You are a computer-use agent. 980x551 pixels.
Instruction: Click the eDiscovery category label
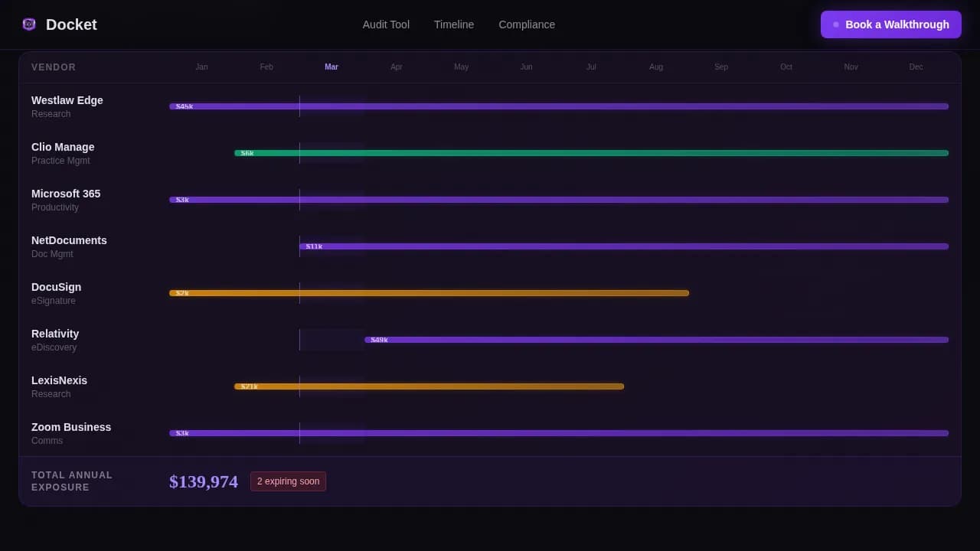coord(54,347)
